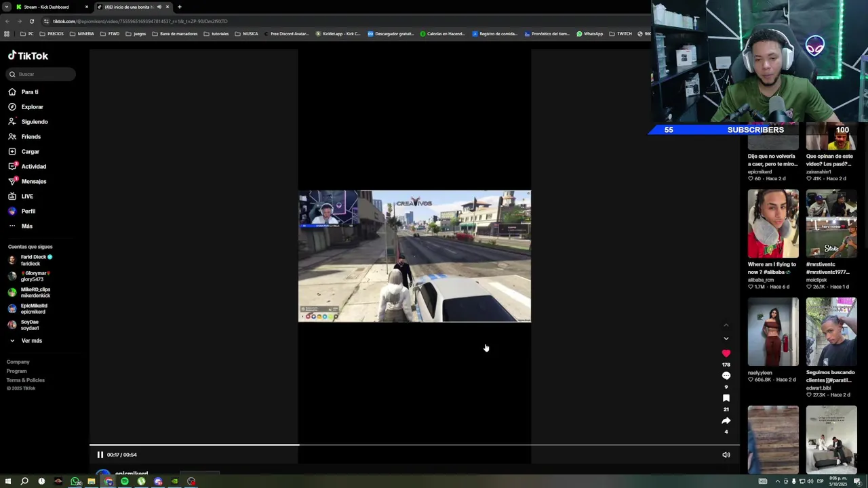Screen dimensions: 868x488
Task: Open Kicklet.app bookmark
Action: pos(338,33)
